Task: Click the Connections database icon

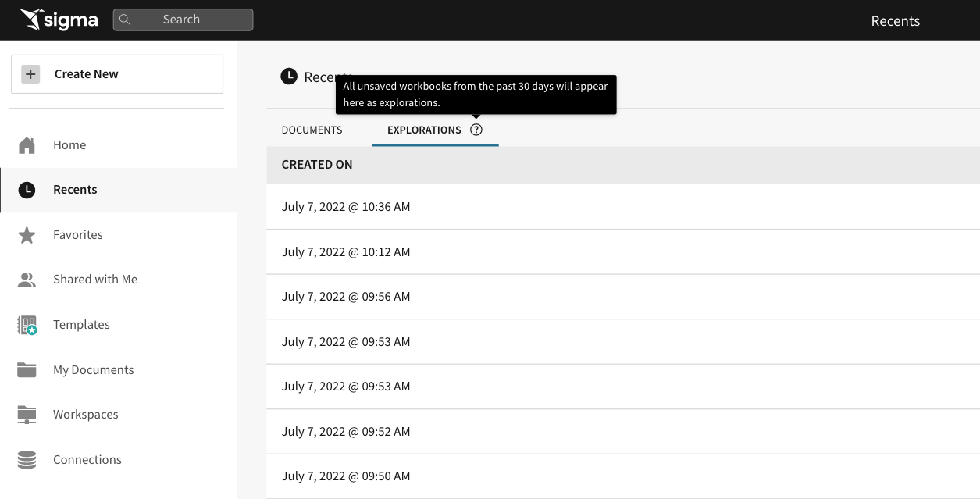Action: tap(27, 460)
